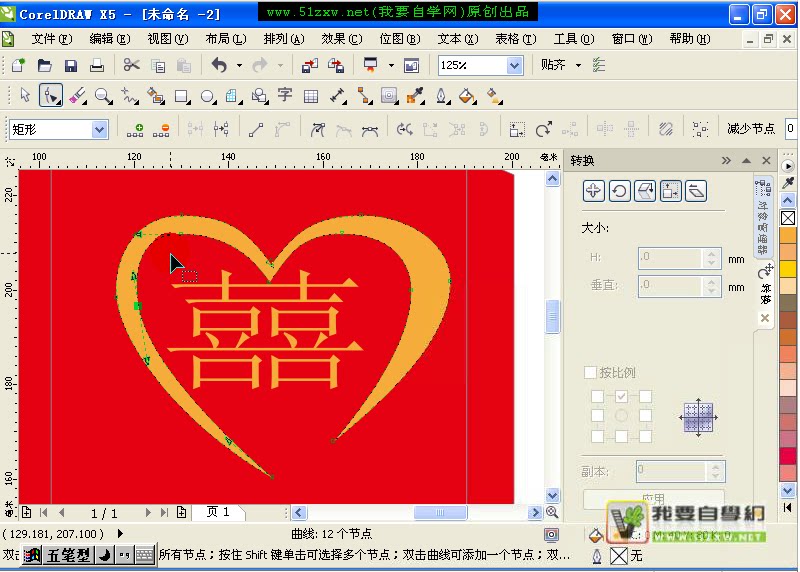Open the 排列 menu
800x572 pixels.
pos(284,39)
